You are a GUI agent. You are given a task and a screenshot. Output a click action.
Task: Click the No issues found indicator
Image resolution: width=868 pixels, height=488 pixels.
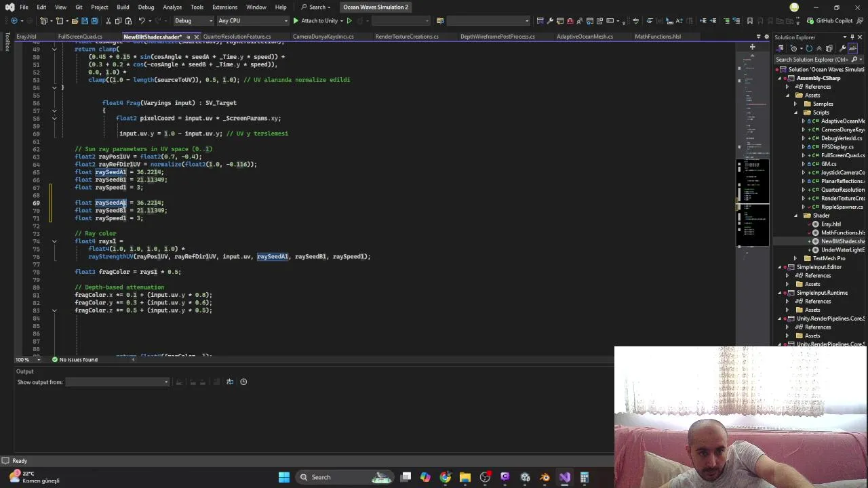coord(73,359)
